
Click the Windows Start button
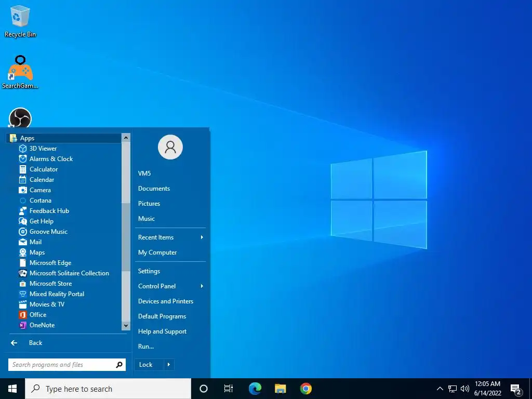(12, 389)
